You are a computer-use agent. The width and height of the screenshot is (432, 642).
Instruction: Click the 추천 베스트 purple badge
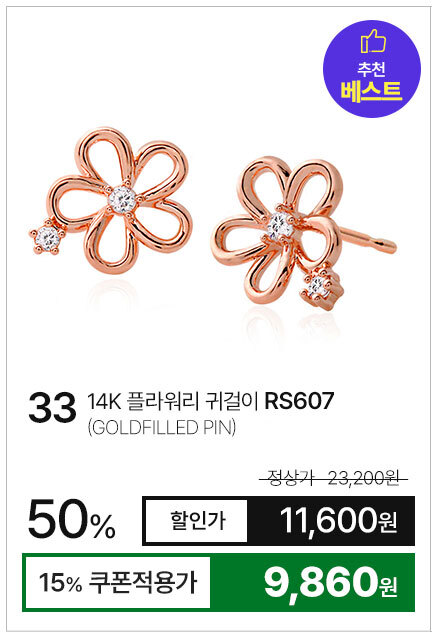click(372, 69)
